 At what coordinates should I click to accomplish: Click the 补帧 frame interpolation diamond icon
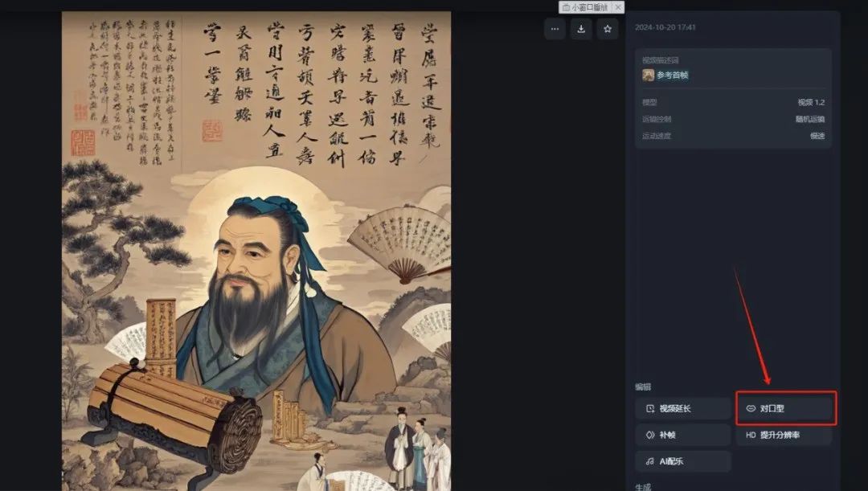650,435
